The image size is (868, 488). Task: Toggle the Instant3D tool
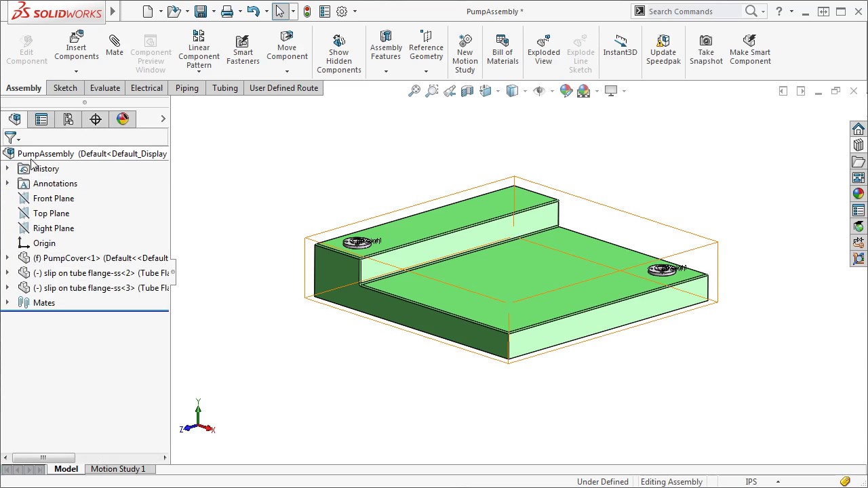tap(620, 45)
